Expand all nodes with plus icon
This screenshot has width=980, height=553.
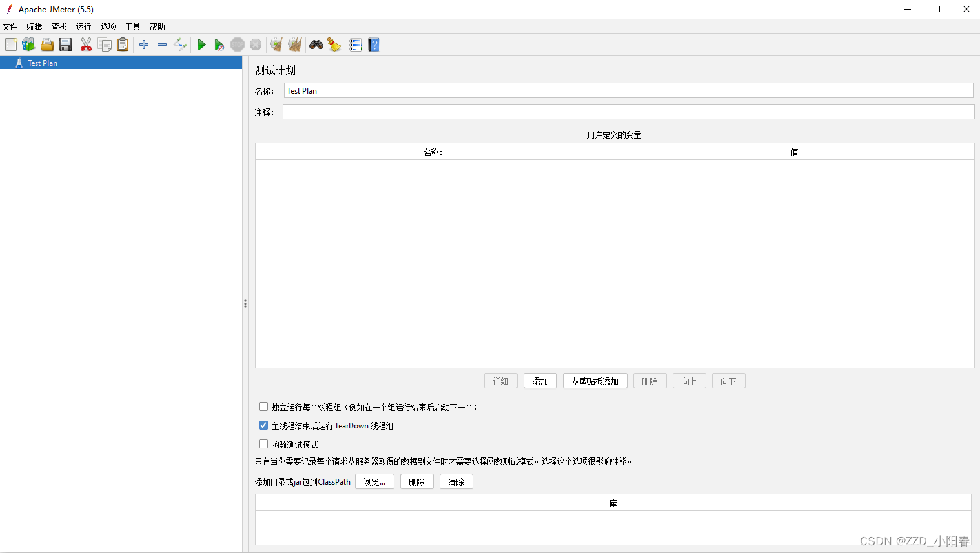click(x=144, y=45)
